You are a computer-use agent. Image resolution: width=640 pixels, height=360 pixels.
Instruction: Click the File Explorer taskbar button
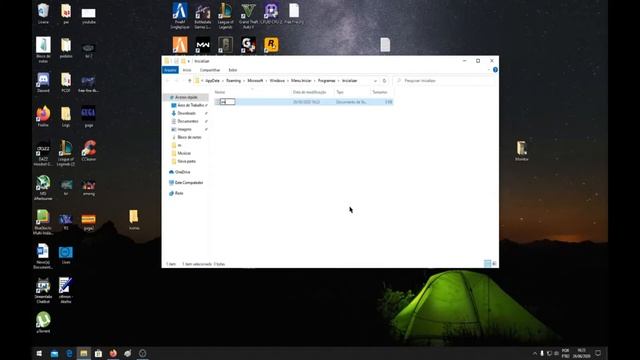pyautogui.click(x=84, y=353)
